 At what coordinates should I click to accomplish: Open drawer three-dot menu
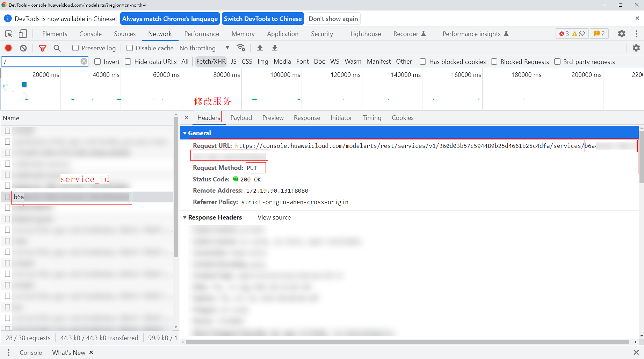(8, 352)
